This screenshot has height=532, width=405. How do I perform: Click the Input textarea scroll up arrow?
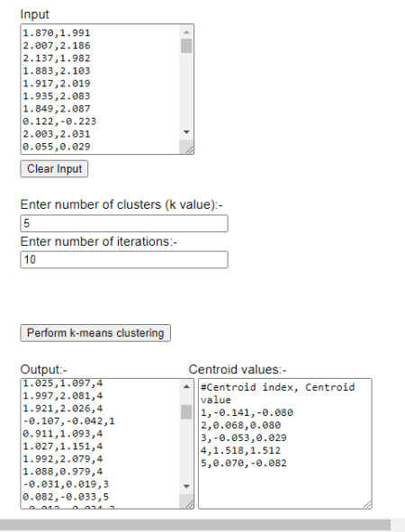pyautogui.click(x=186, y=32)
